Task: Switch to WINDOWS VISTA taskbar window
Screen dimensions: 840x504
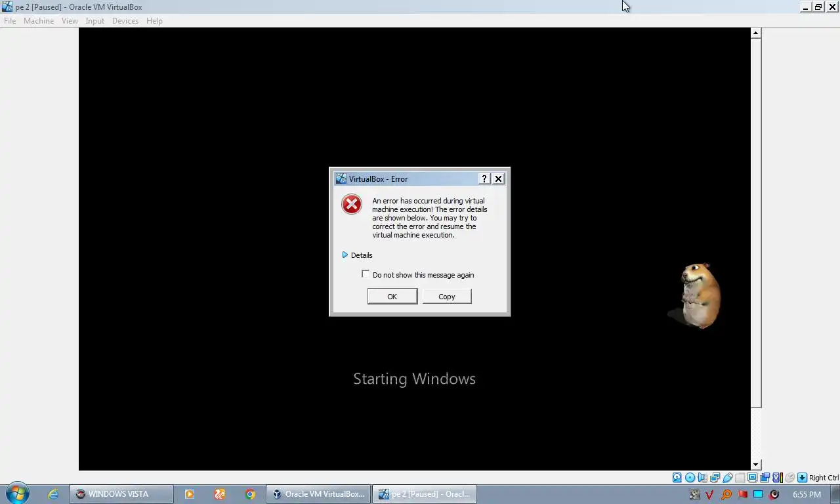Action: 121,494
